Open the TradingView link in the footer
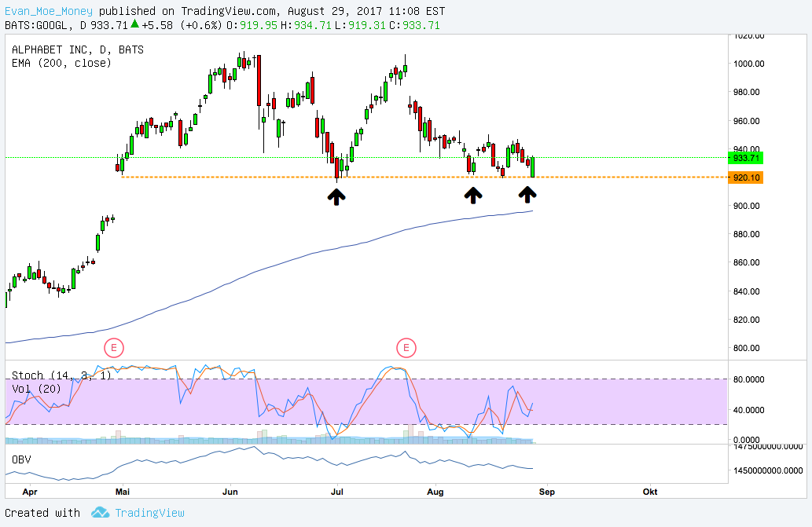The image size is (812, 527). [149, 513]
